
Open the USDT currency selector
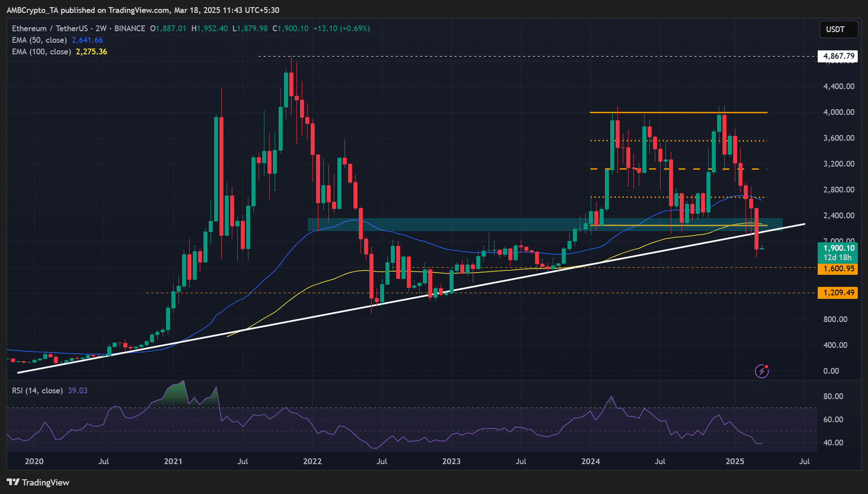pos(838,29)
